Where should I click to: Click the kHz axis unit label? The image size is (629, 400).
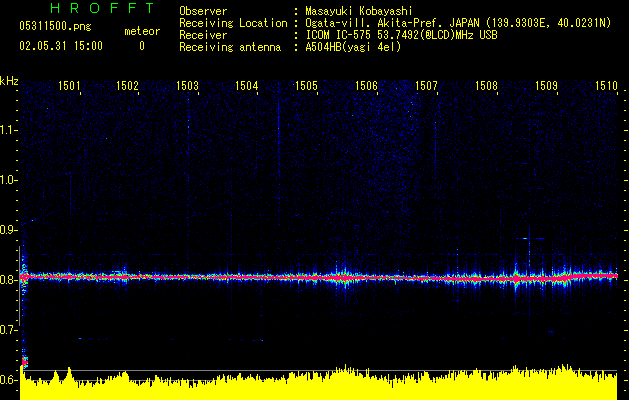click(9, 81)
